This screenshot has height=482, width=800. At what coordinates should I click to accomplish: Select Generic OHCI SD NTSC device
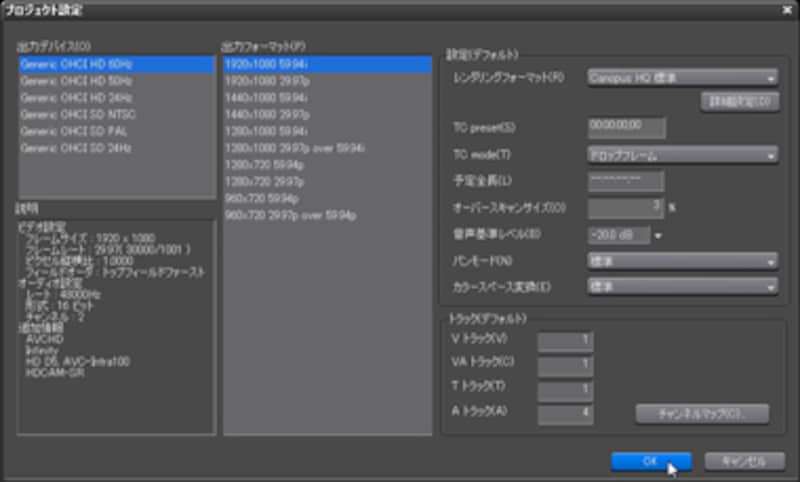point(117,115)
